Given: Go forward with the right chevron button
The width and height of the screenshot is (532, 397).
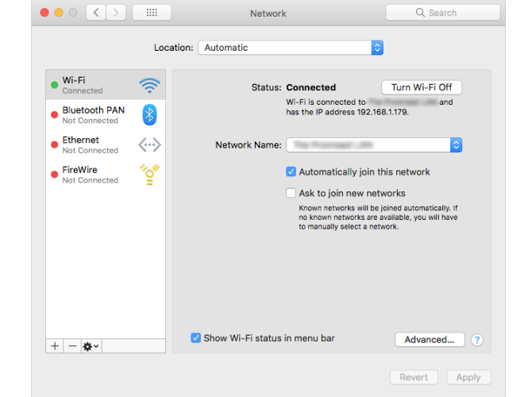Looking at the screenshot, I should [x=116, y=13].
